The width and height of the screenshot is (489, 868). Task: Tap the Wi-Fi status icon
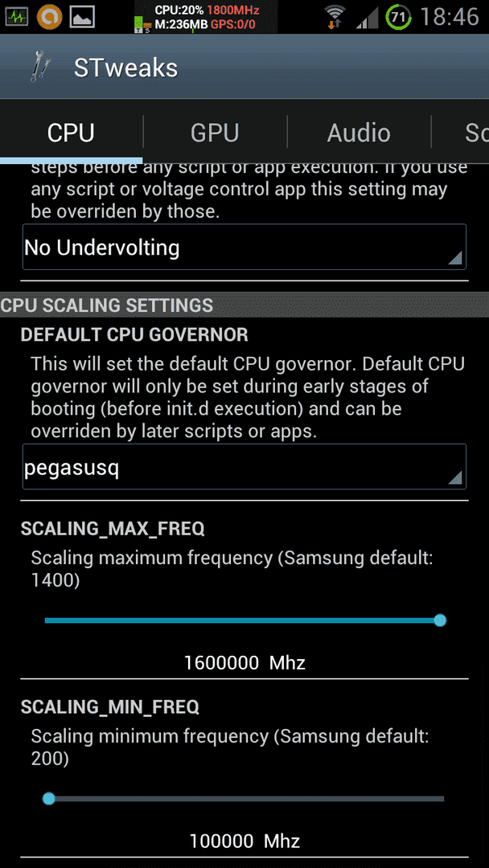point(335,17)
